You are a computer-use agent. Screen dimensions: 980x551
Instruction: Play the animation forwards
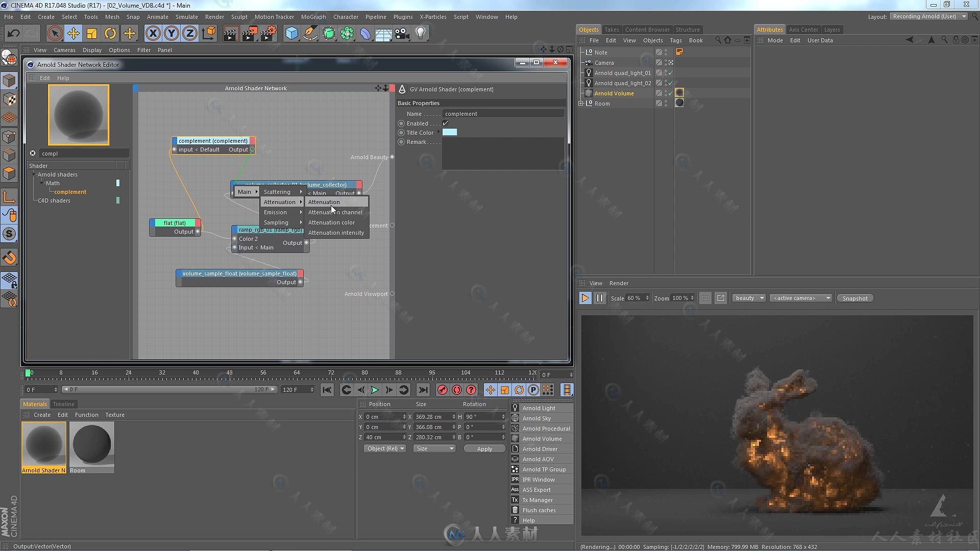click(x=375, y=390)
